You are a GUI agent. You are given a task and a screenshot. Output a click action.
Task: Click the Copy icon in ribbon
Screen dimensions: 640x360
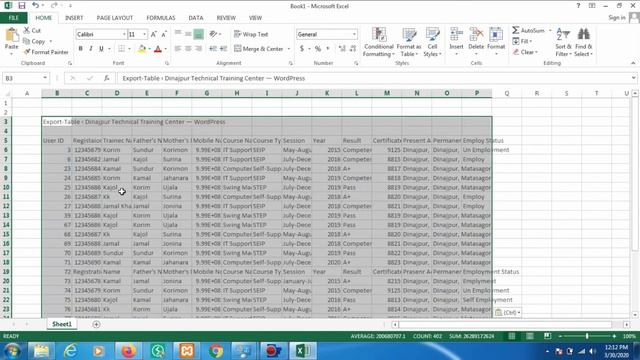coord(27,41)
